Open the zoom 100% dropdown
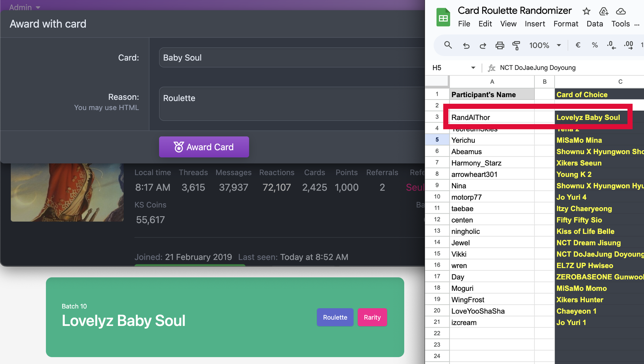The width and height of the screenshot is (644, 364). 545,45
